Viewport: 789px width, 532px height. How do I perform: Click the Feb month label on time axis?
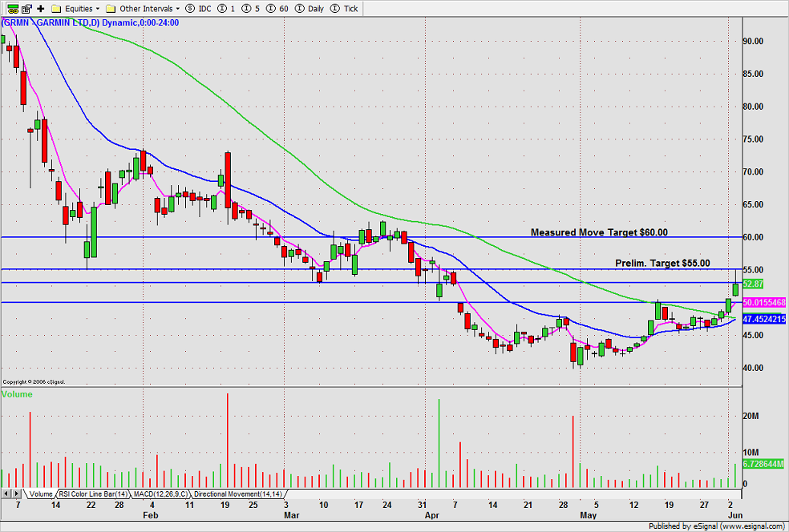click(x=151, y=515)
